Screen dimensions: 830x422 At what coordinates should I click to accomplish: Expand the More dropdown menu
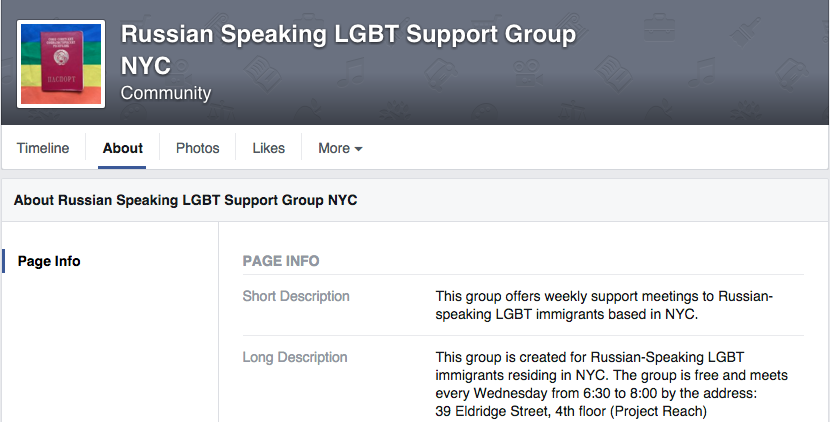pyautogui.click(x=340, y=148)
